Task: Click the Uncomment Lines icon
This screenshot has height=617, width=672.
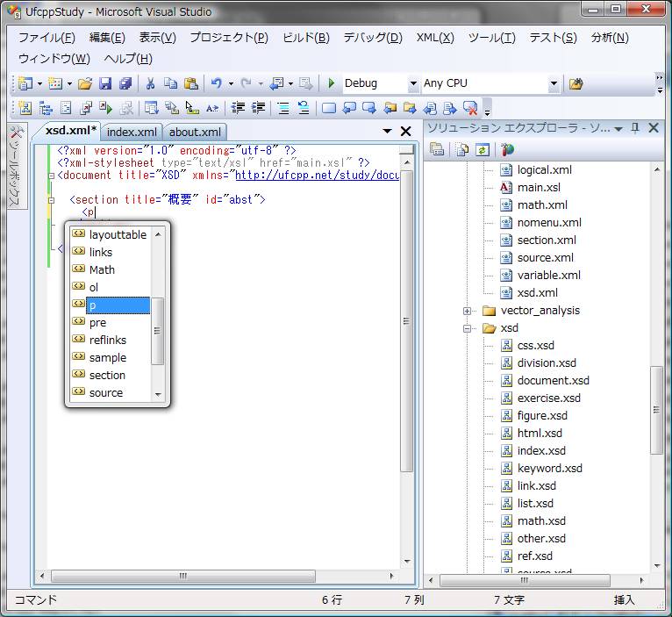Action: 304,108
